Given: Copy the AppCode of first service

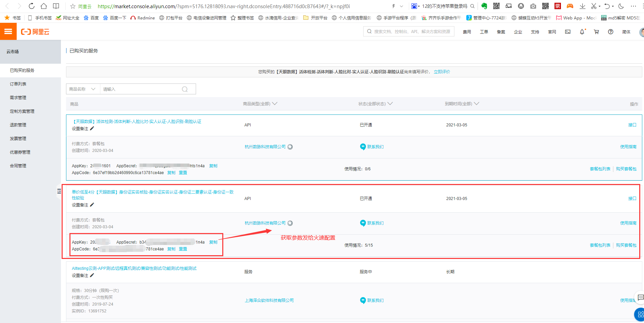Looking at the screenshot, I should (x=172, y=173).
